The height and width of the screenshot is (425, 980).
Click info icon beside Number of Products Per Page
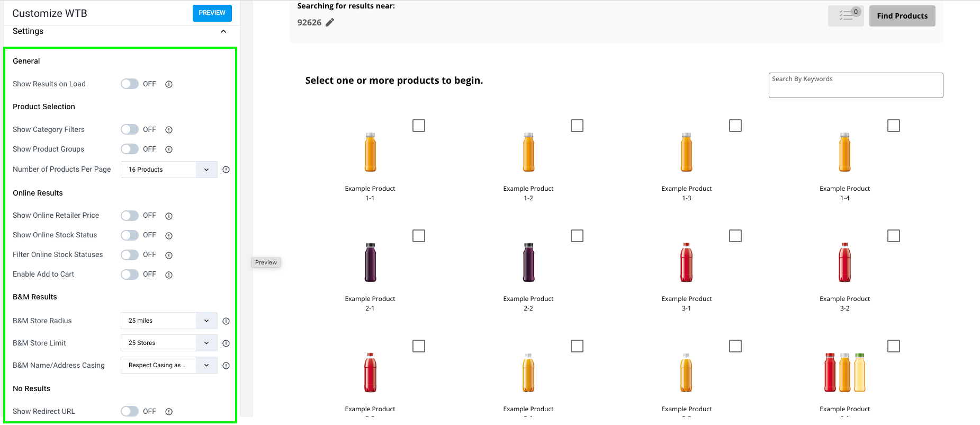(x=226, y=170)
